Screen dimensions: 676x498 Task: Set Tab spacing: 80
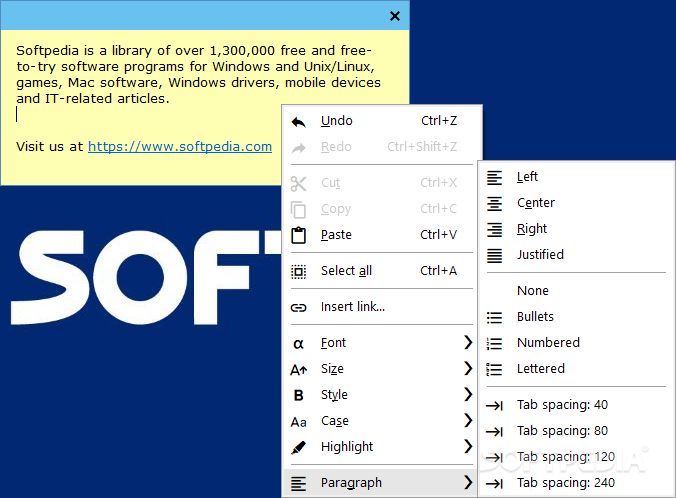tap(576, 431)
